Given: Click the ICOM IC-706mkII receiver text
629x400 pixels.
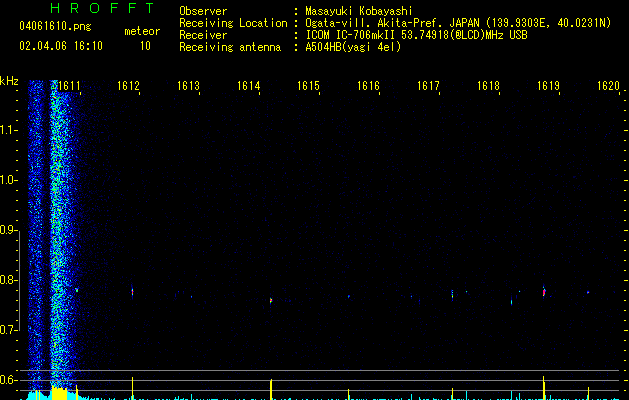Looking at the screenshot, I should 416,35.
